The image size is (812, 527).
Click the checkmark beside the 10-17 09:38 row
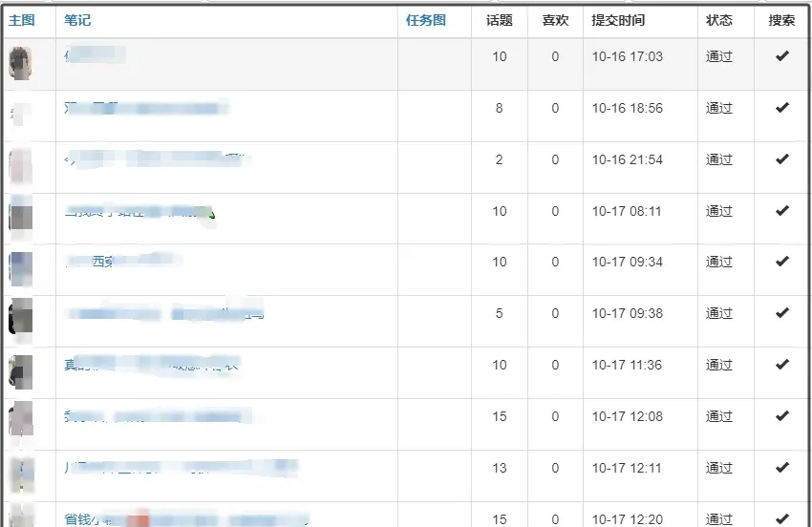[x=782, y=313]
